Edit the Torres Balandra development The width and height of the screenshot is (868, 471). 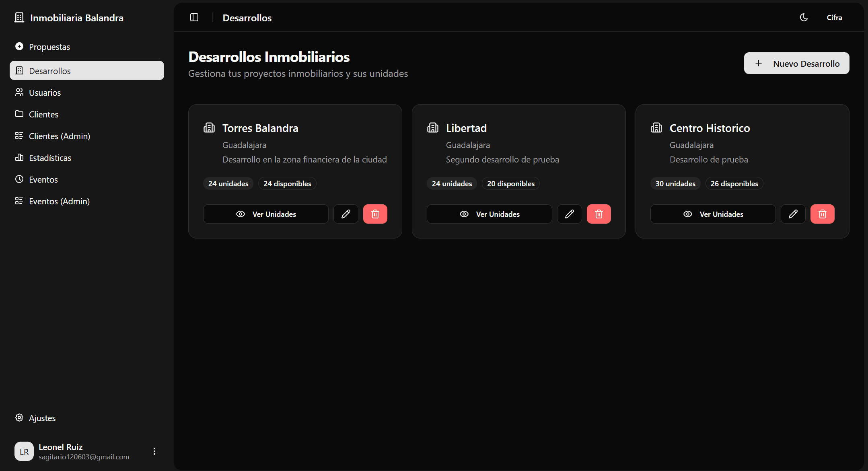coord(346,214)
